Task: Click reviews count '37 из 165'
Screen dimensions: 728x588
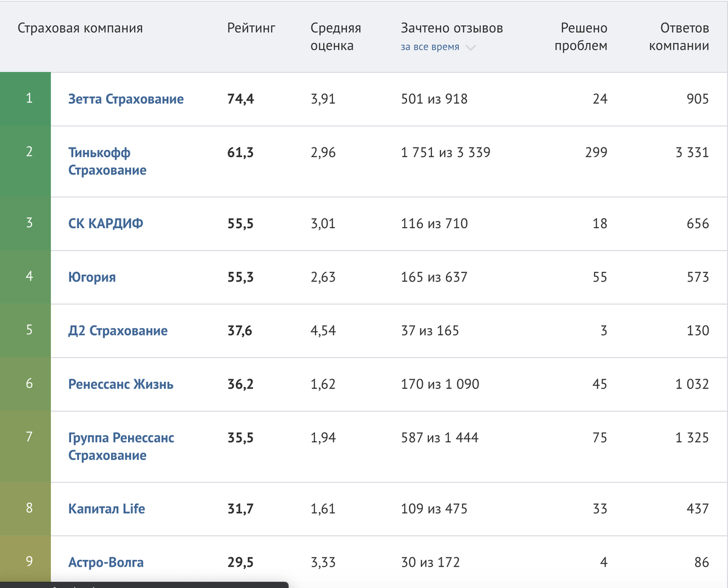Action: [430, 331]
